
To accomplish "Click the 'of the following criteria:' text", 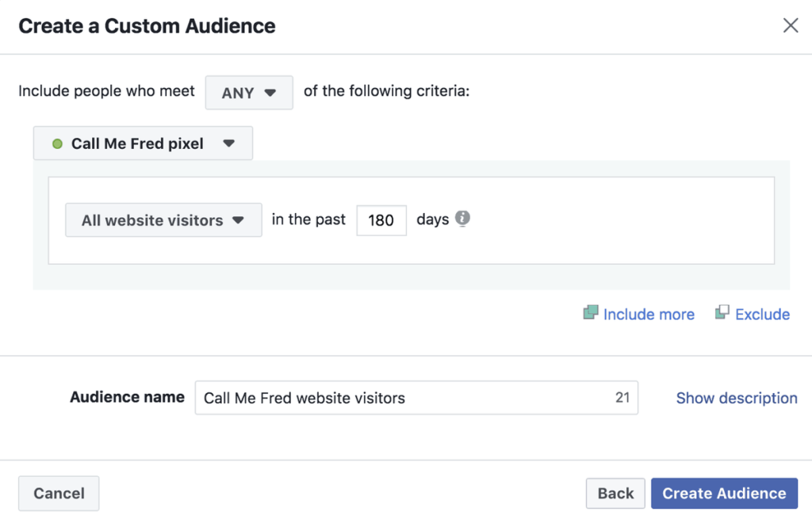I will coord(386,91).
